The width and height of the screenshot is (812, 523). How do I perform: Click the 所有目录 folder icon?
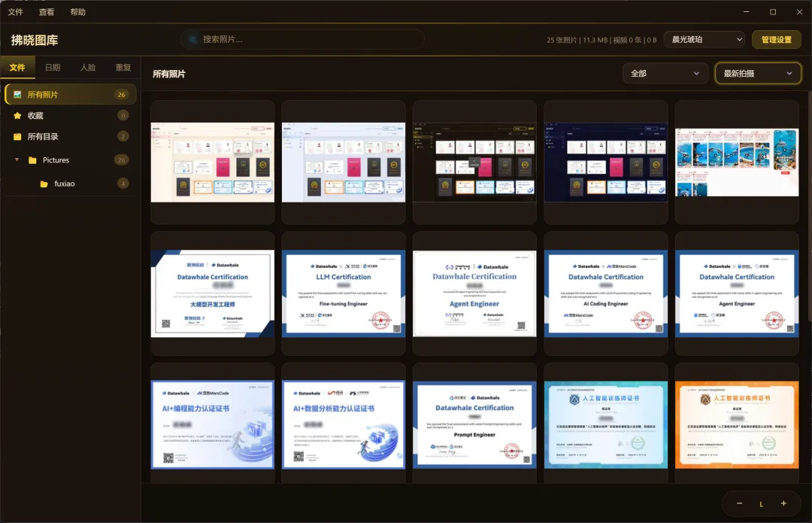pyautogui.click(x=17, y=137)
